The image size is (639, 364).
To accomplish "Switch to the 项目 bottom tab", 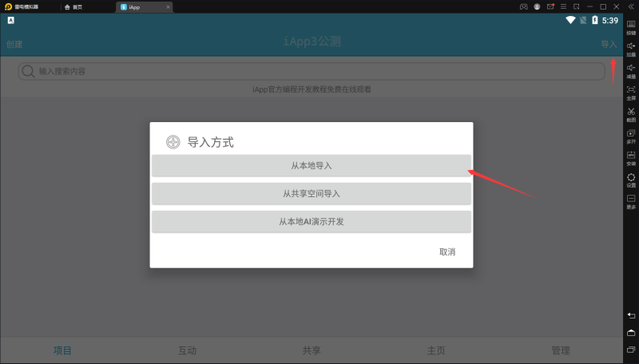I will click(x=62, y=350).
